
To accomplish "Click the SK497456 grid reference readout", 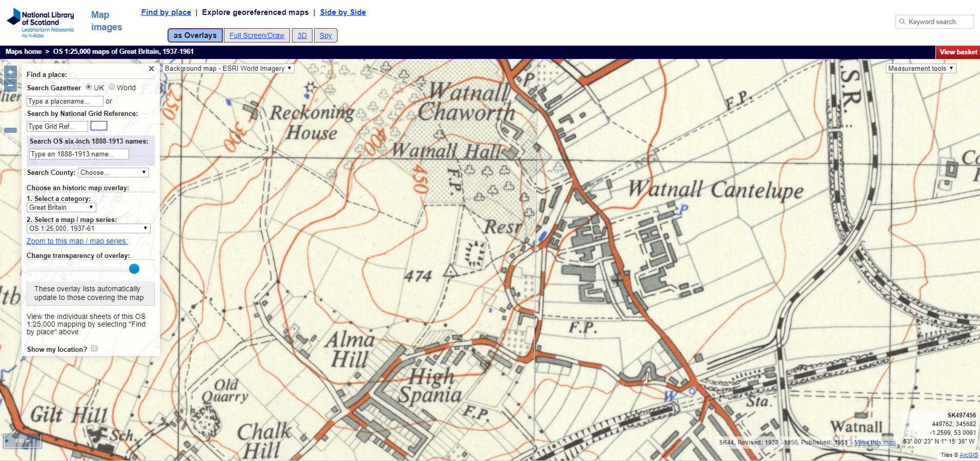I will coord(962,415).
